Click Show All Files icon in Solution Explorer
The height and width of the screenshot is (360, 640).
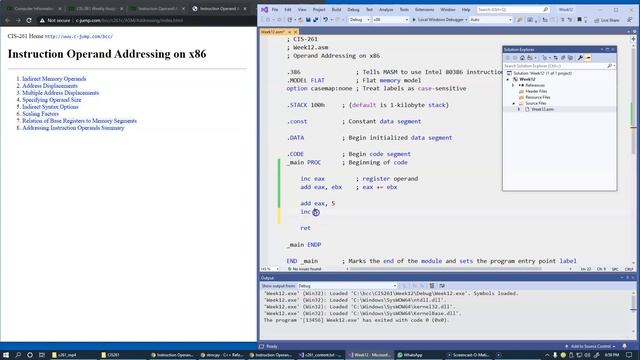(570, 58)
